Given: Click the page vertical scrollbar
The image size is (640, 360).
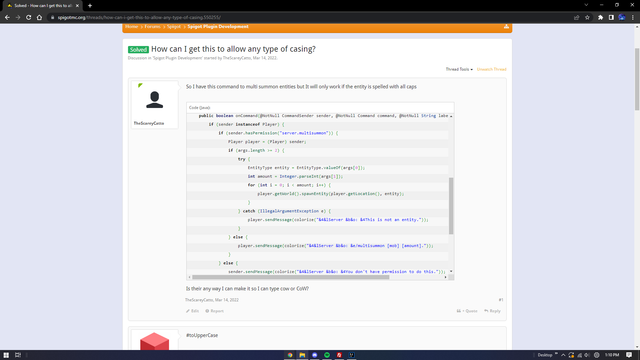Looking at the screenshot, I should pyautogui.click(x=637, y=79).
